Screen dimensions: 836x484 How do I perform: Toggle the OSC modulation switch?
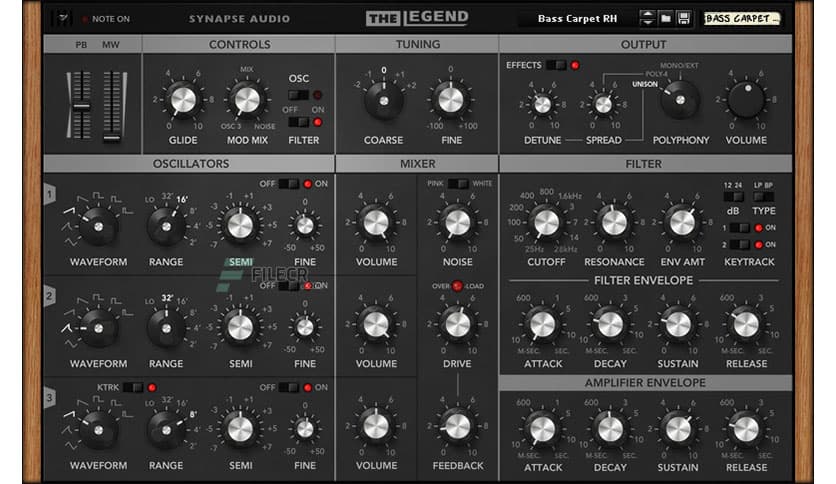[x=299, y=95]
